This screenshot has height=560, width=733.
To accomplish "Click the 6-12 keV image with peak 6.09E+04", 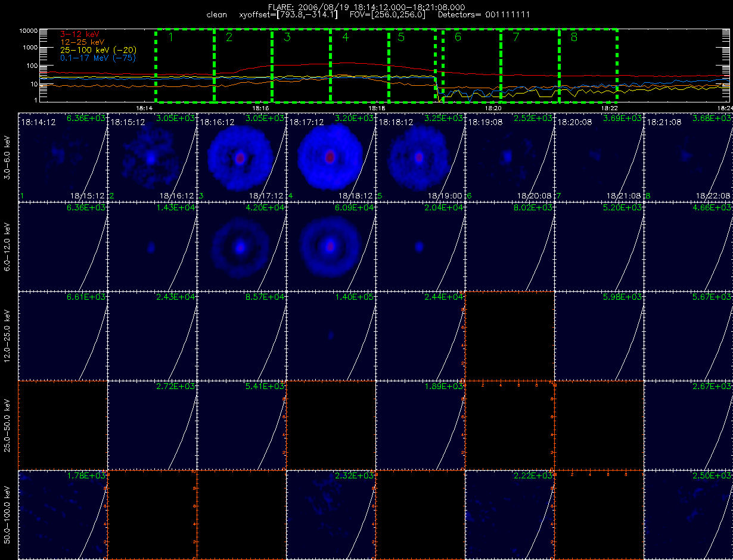I will click(331, 246).
